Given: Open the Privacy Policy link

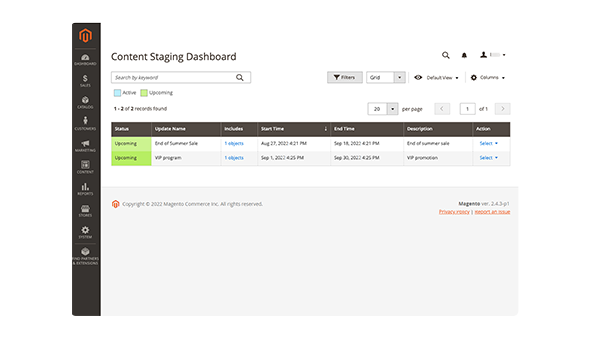Looking at the screenshot, I should [454, 212].
